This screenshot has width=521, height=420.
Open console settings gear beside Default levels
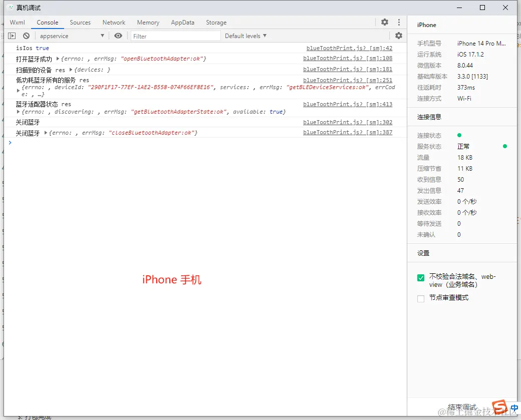pyautogui.click(x=398, y=36)
